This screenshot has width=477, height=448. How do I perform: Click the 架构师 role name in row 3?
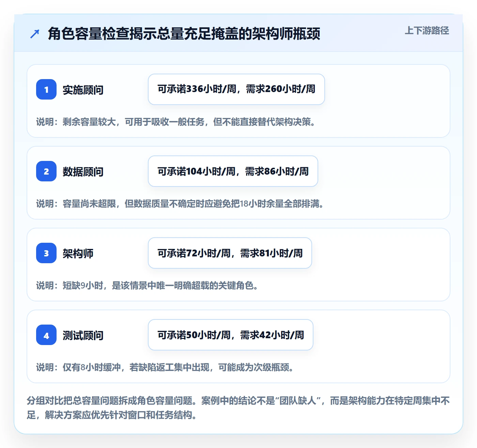pos(78,253)
